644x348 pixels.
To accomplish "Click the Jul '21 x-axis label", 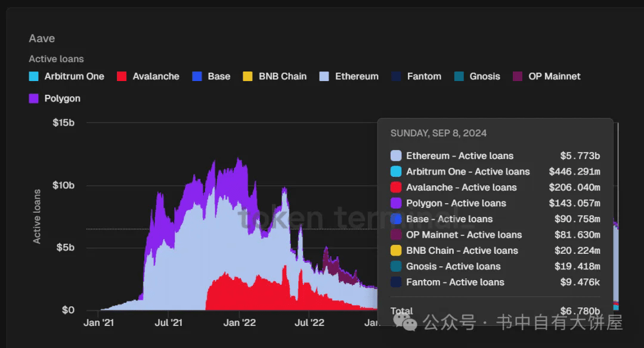I will [168, 322].
